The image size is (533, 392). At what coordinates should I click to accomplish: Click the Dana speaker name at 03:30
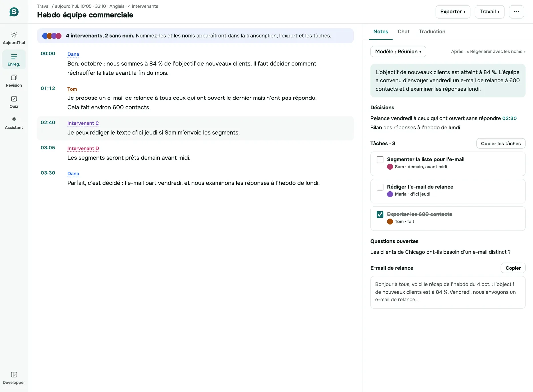pos(73,174)
